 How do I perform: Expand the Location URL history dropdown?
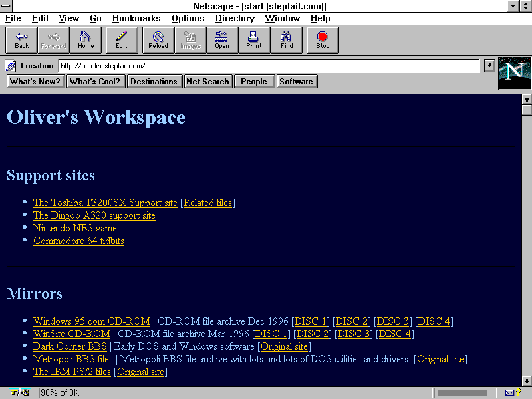[x=489, y=66]
